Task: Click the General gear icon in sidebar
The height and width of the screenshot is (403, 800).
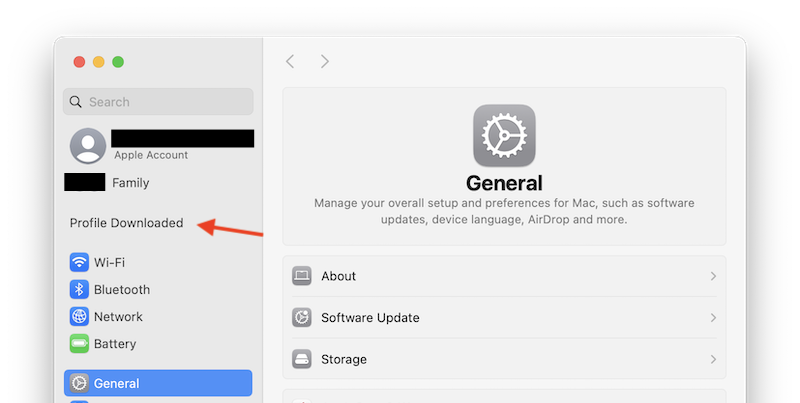Action: click(80, 383)
